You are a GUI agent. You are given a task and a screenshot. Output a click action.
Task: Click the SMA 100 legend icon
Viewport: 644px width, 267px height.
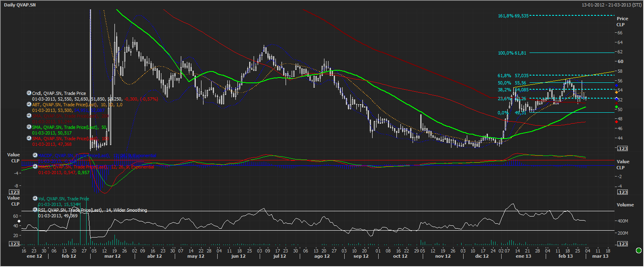pos(29,138)
